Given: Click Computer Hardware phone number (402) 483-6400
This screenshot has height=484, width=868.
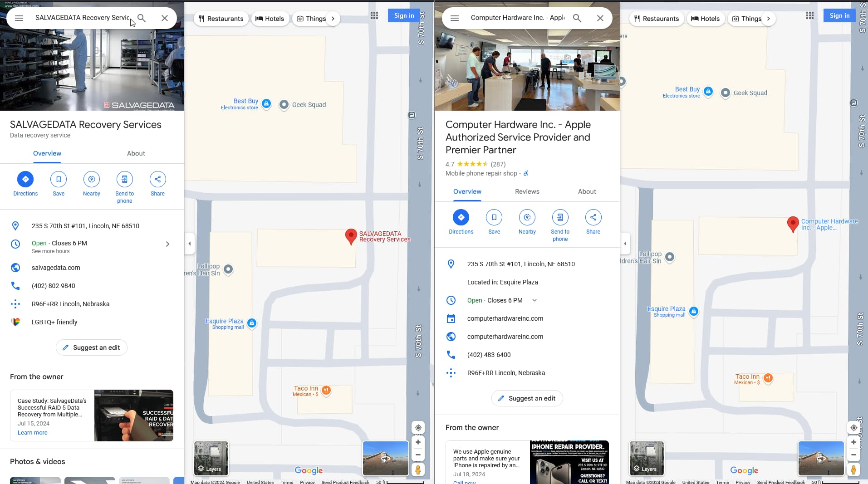Looking at the screenshot, I should coord(489,355).
